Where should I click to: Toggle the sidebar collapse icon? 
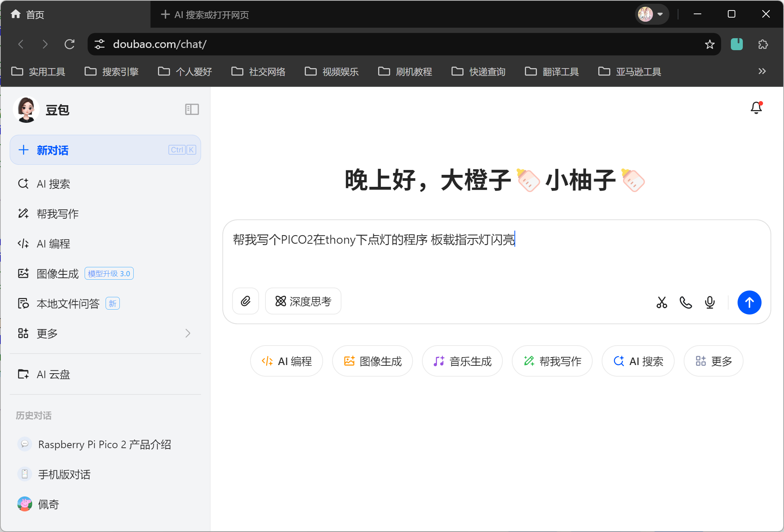pos(192,109)
